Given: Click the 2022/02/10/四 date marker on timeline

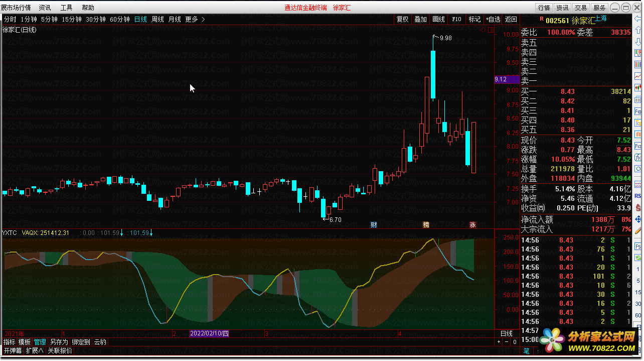Looking at the screenshot, I should click(x=210, y=333).
